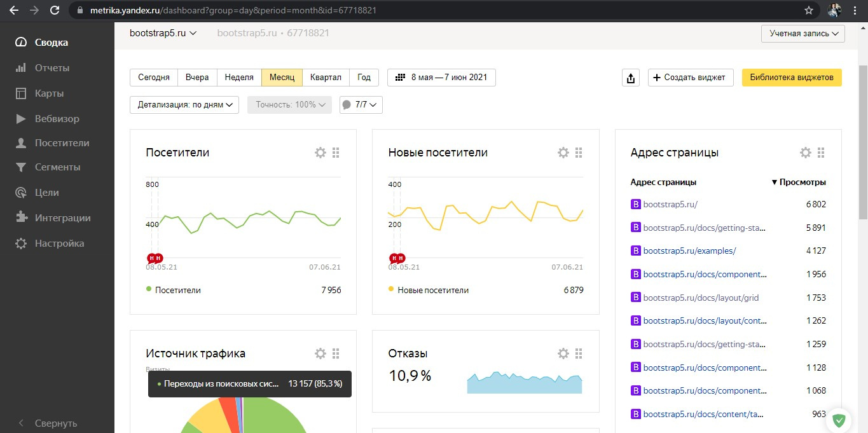This screenshot has width=868, height=433.
Task: Open Посетители in the sidebar
Action: coord(62,143)
